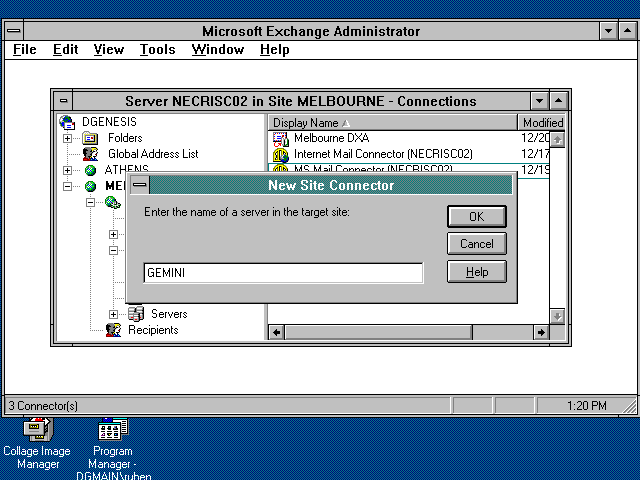Expand the ATHENS site node
This screenshot has height=480, width=640.
(x=67, y=170)
